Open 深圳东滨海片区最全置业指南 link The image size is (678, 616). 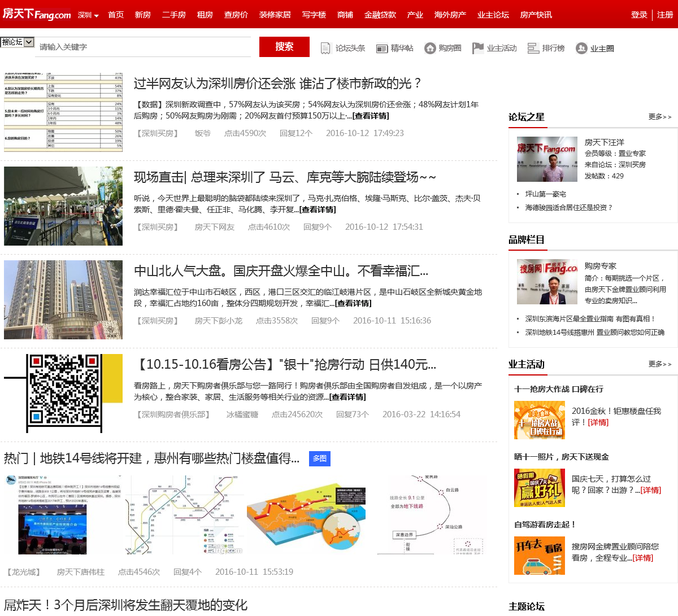point(590,318)
